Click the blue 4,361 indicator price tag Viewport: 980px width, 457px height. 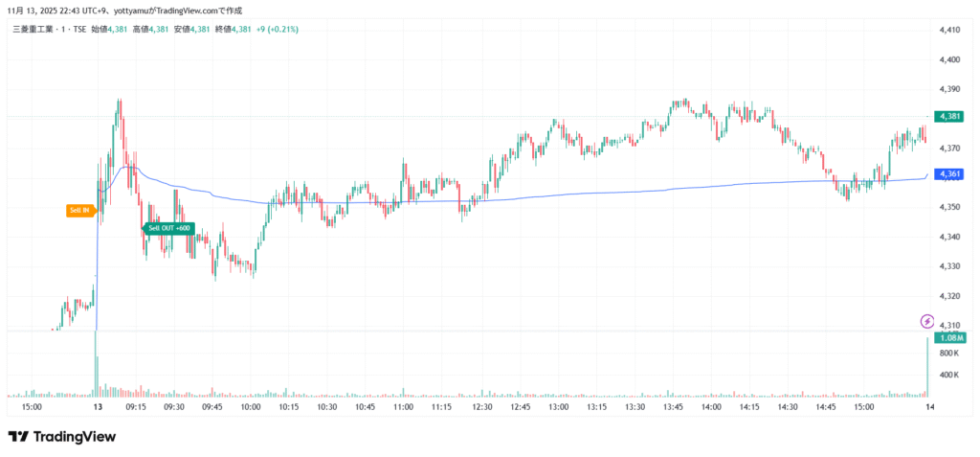[x=949, y=174]
